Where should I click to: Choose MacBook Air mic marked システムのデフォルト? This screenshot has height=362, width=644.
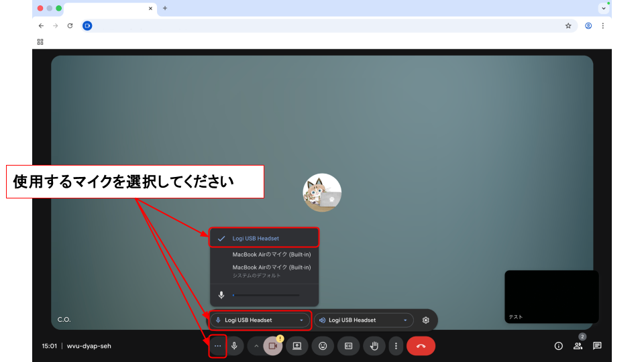270,270
